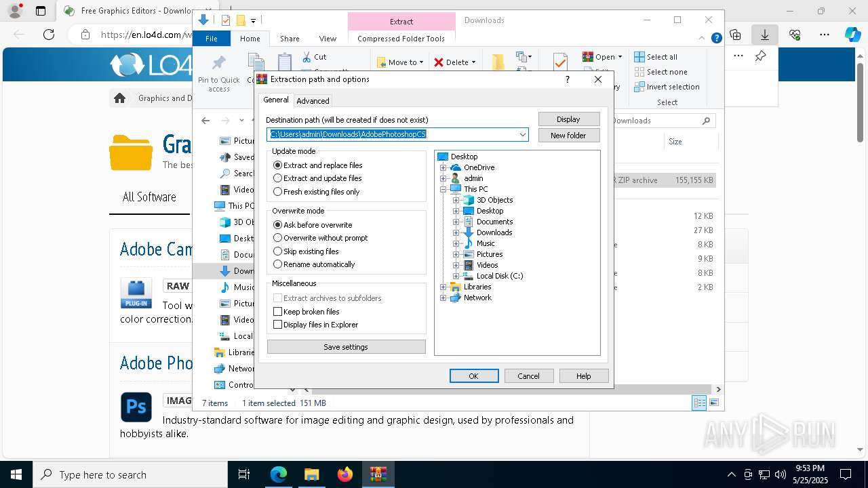Click the Cancel button in dialog

pyautogui.click(x=528, y=376)
